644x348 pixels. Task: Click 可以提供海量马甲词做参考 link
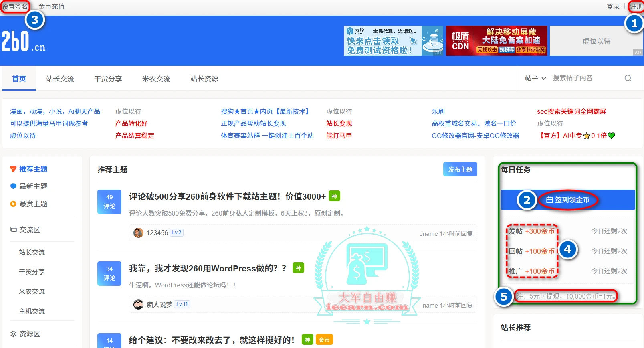click(x=49, y=123)
